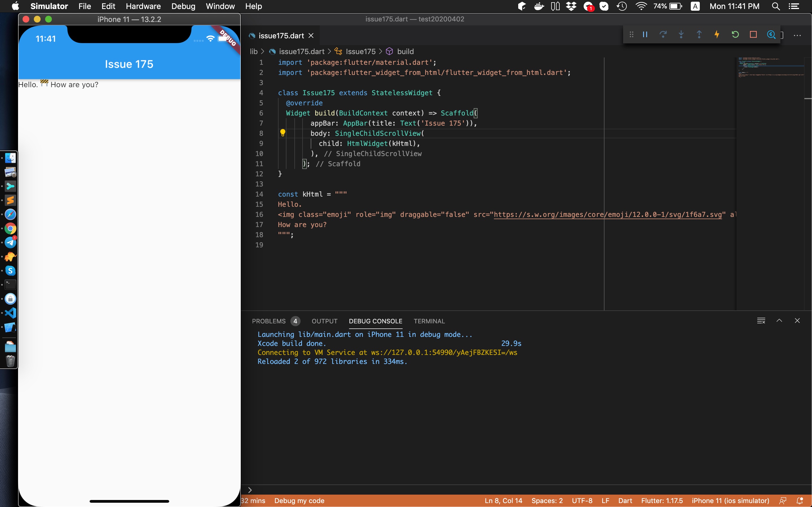This screenshot has height=507, width=812.
Task: Toggle the panel maximize chevron
Action: pyautogui.click(x=780, y=321)
